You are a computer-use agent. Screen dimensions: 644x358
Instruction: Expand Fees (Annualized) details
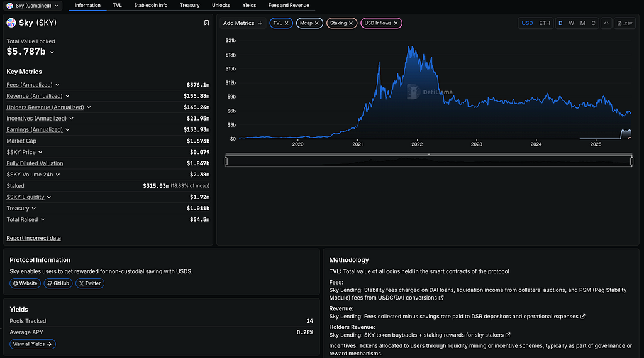tap(57, 85)
